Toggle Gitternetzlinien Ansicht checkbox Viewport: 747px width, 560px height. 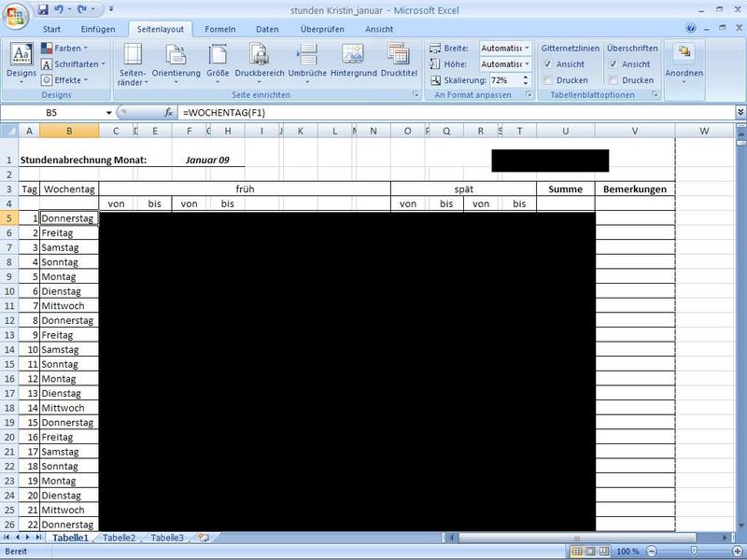[x=548, y=63]
